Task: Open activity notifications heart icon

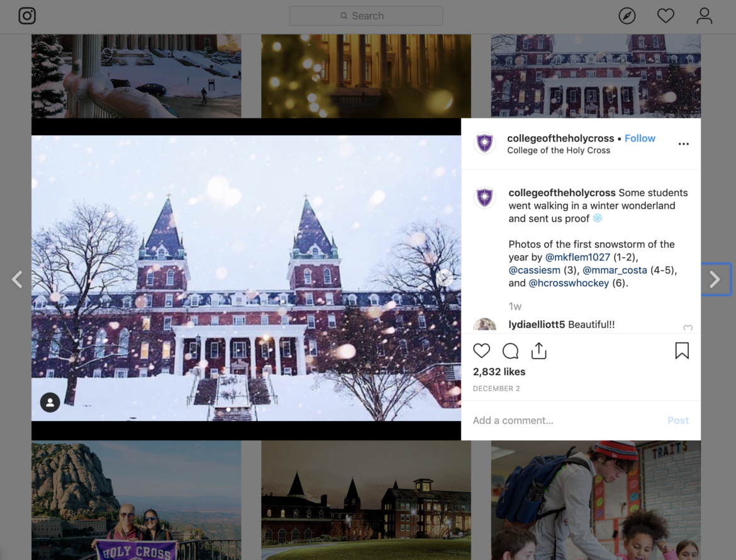Action: coord(665,16)
